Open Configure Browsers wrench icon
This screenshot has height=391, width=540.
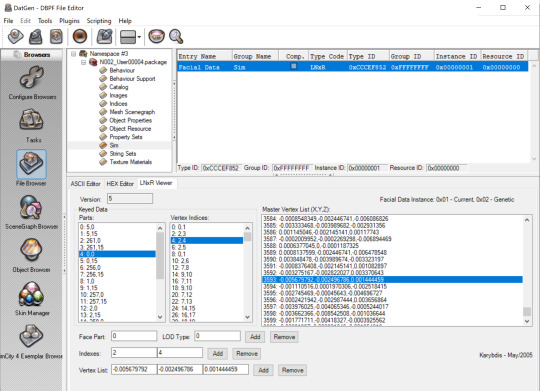coord(31,78)
